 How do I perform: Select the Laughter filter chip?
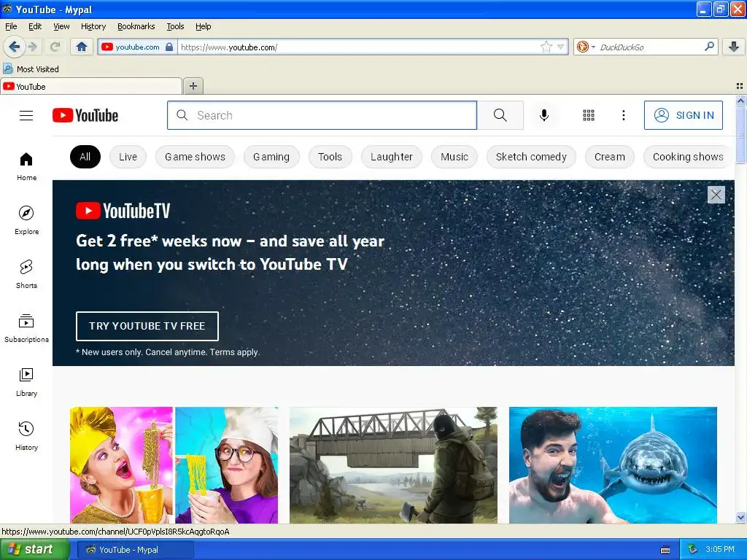pyautogui.click(x=392, y=157)
